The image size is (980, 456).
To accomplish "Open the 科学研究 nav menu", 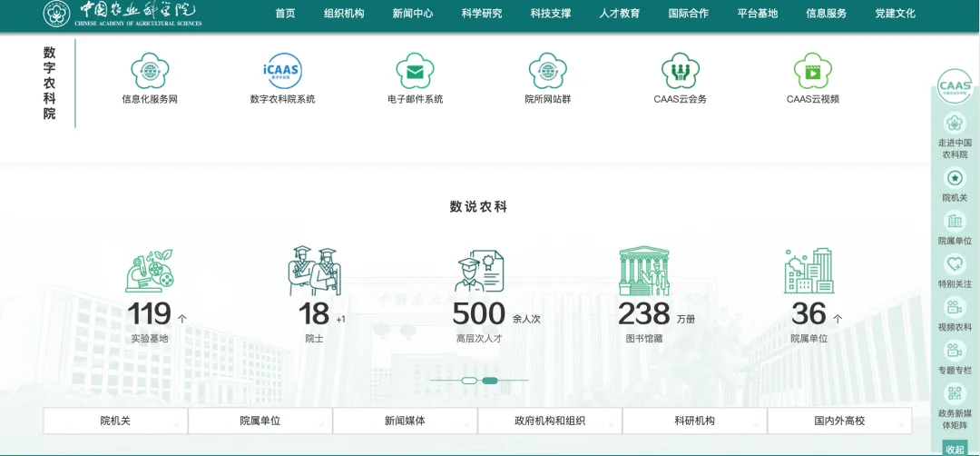I will click(x=482, y=14).
